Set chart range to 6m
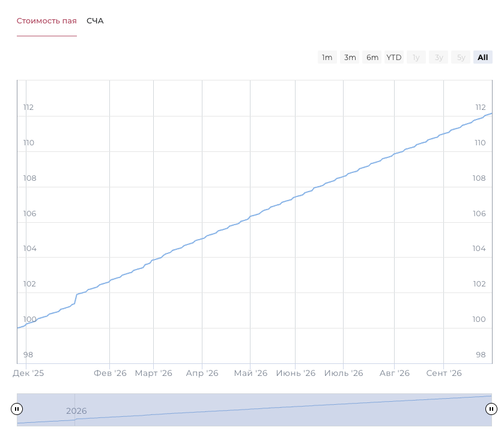The image size is (504, 442). coord(372,57)
